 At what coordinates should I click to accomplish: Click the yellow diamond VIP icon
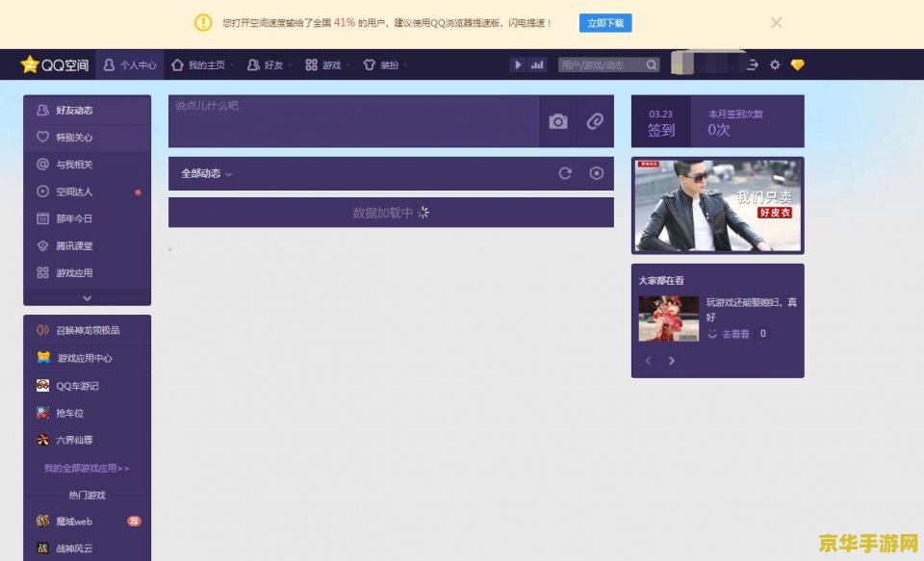[x=797, y=64]
